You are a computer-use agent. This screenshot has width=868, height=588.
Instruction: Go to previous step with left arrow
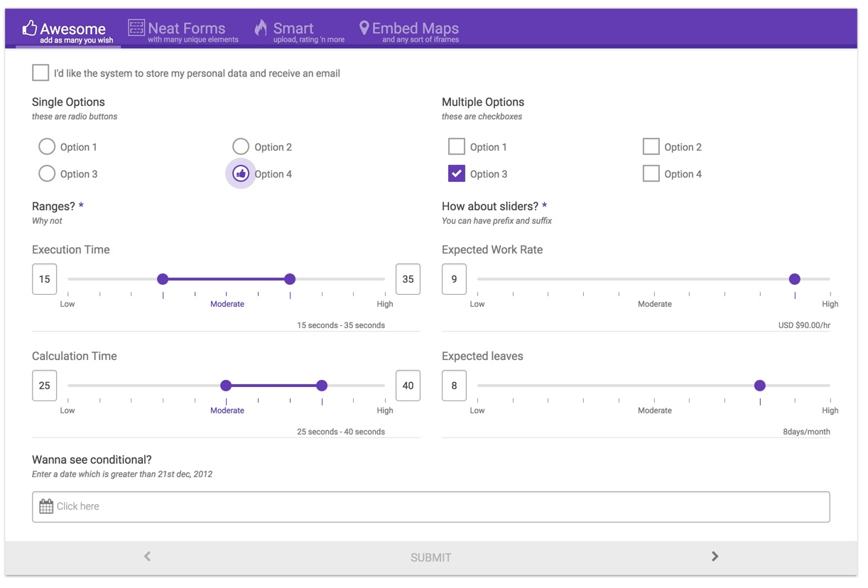tap(147, 557)
